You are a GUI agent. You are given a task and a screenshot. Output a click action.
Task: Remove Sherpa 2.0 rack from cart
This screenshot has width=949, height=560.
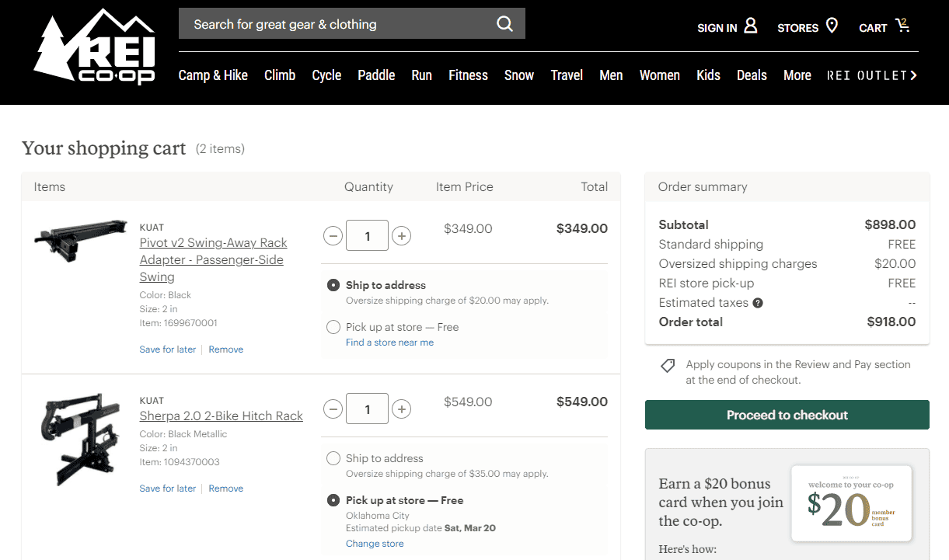(x=226, y=489)
